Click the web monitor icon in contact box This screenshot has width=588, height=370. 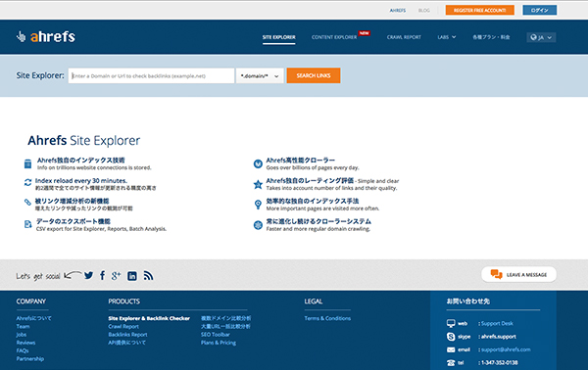451,323
